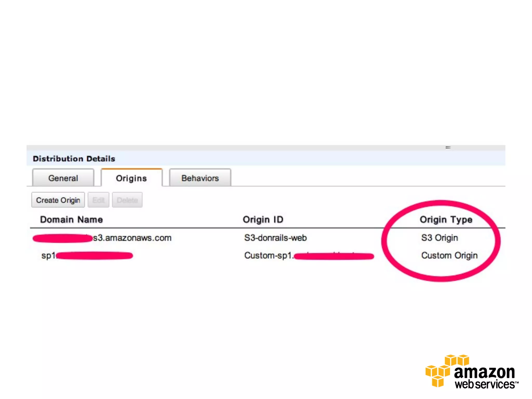This screenshot has height=399, width=532.
Task: Click the panel resize grip handle
Action: click(448, 147)
